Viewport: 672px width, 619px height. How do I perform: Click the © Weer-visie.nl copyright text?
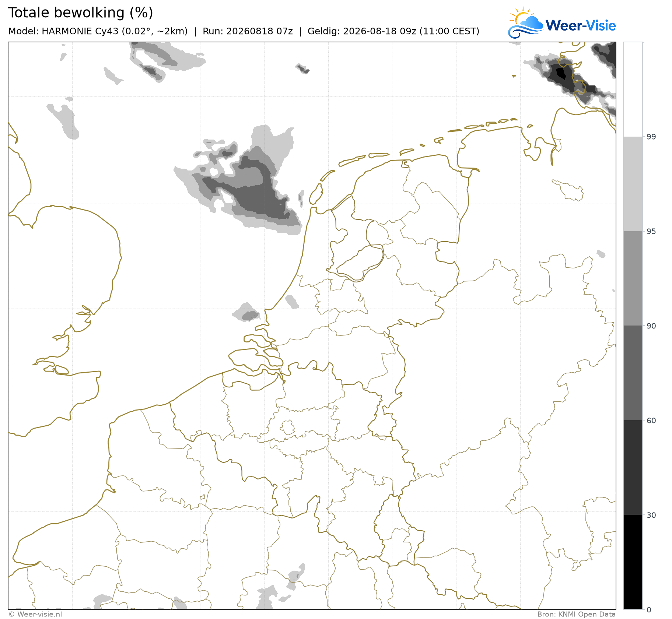tap(35, 614)
